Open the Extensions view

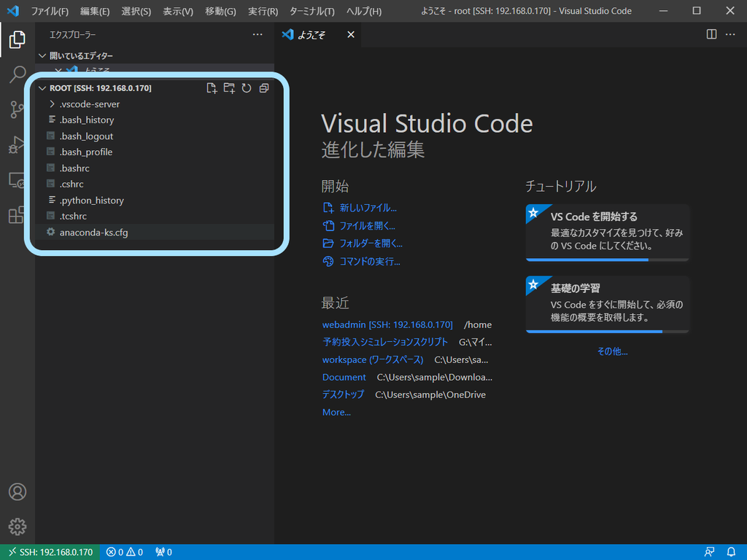17,215
